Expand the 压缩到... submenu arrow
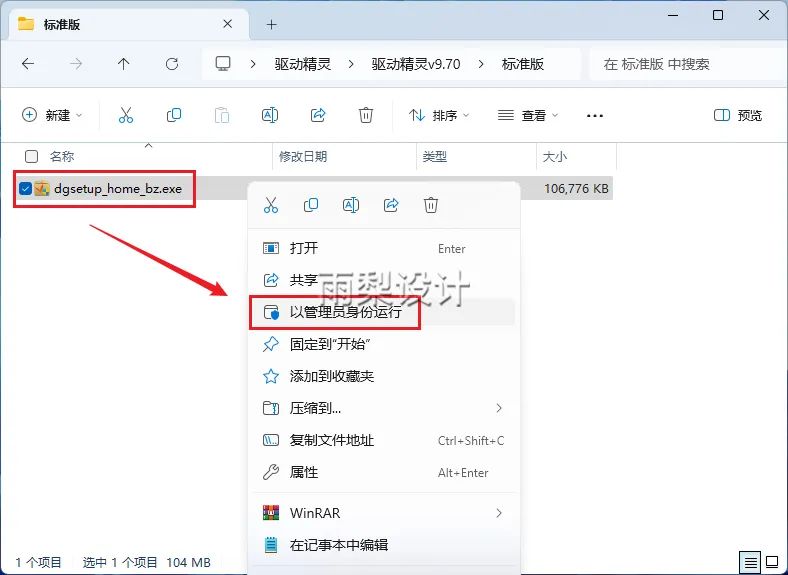788x575 pixels. click(x=499, y=408)
